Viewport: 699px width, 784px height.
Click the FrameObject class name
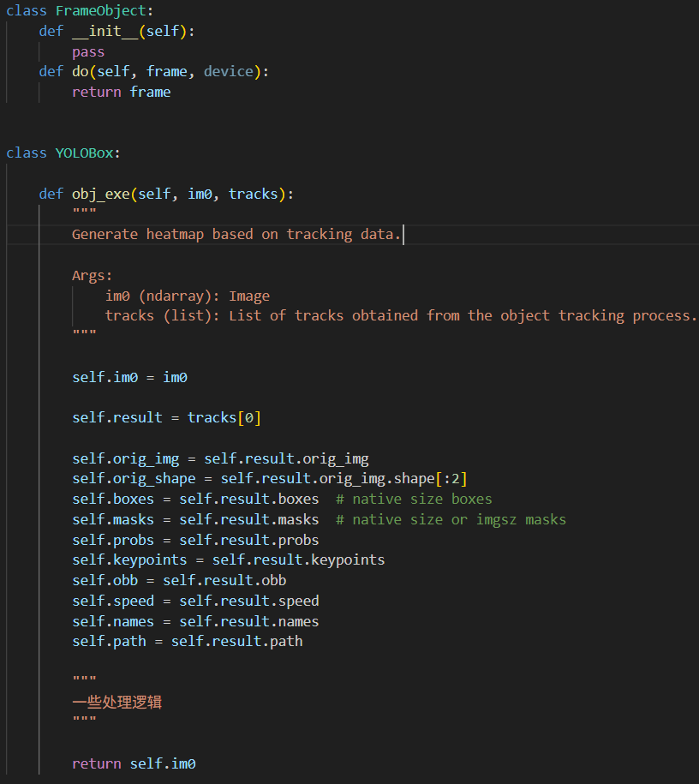[x=101, y=10]
